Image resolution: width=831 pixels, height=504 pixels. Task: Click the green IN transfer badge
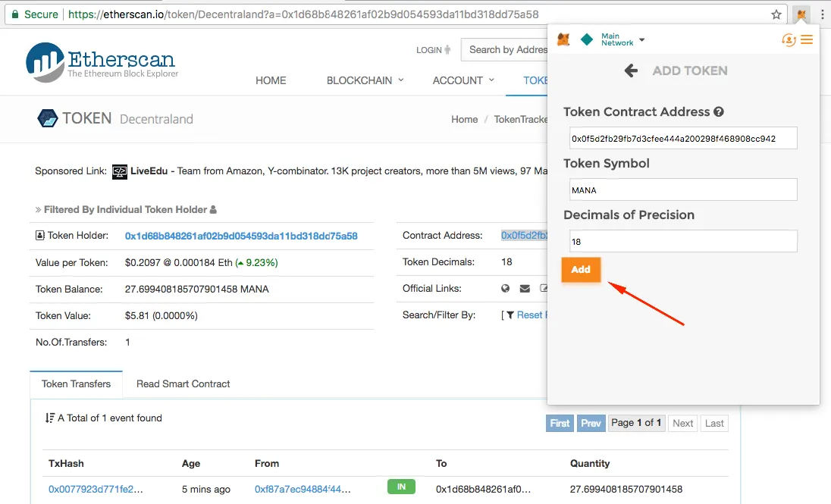point(401,487)
